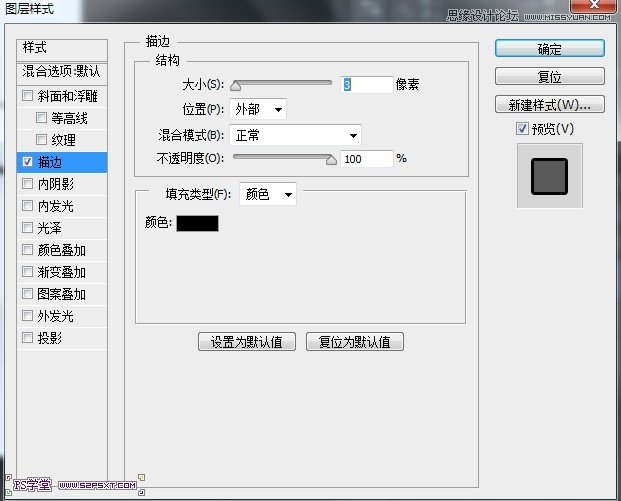Viewport: 621px width, 501px height.
Task: Click the 大小 size slider handle
Action: [x=236, y=87]
